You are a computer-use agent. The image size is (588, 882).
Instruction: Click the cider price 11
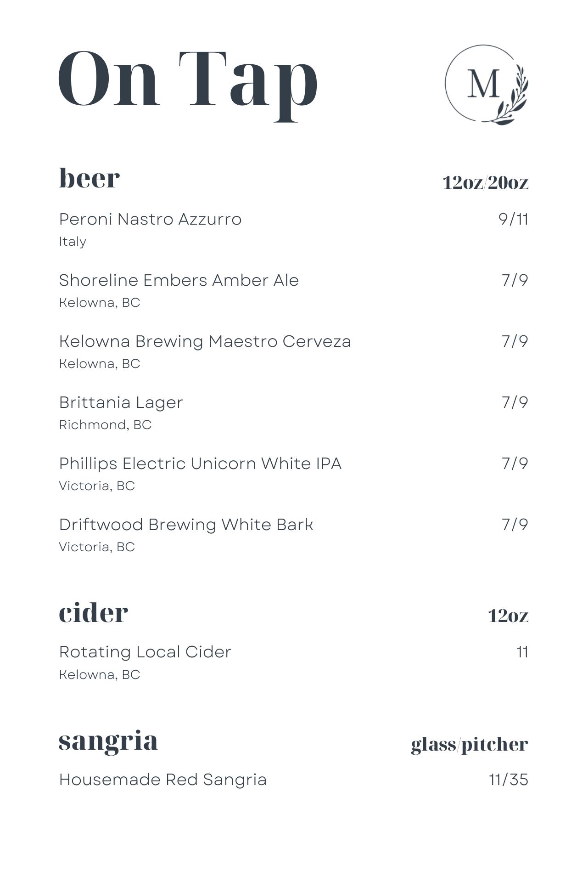522,652
